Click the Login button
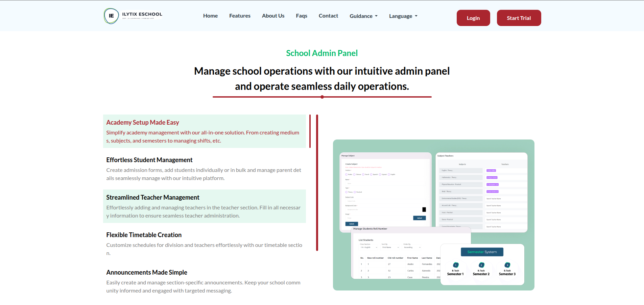 click(473, 18)
